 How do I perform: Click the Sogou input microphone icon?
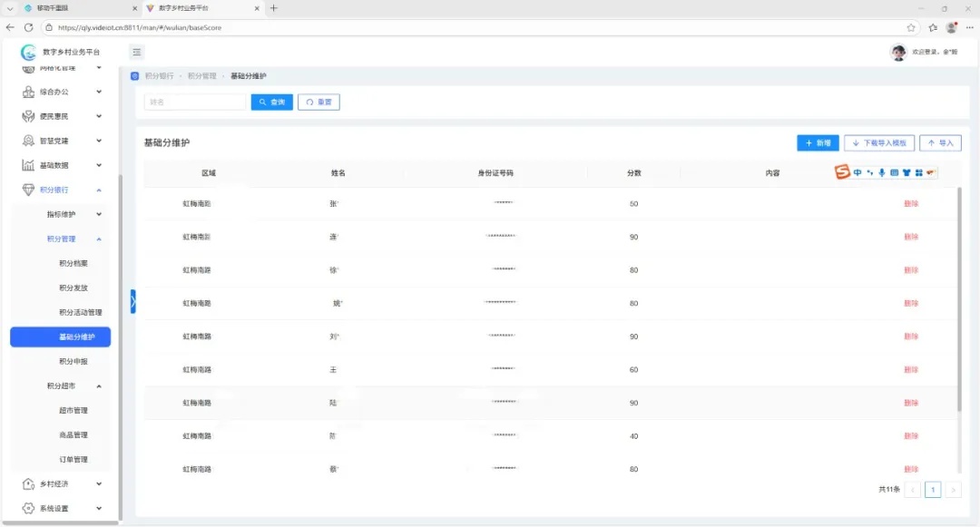(881, 172)
